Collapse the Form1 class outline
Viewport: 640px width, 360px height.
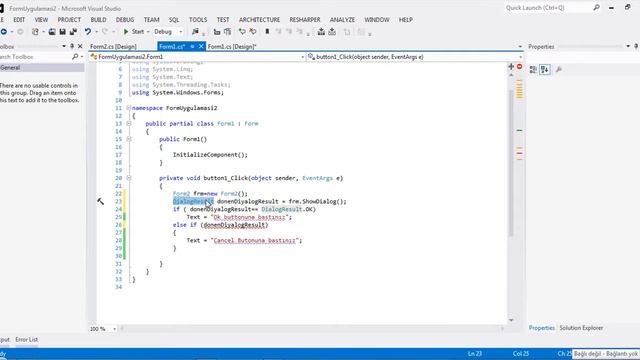129,124
